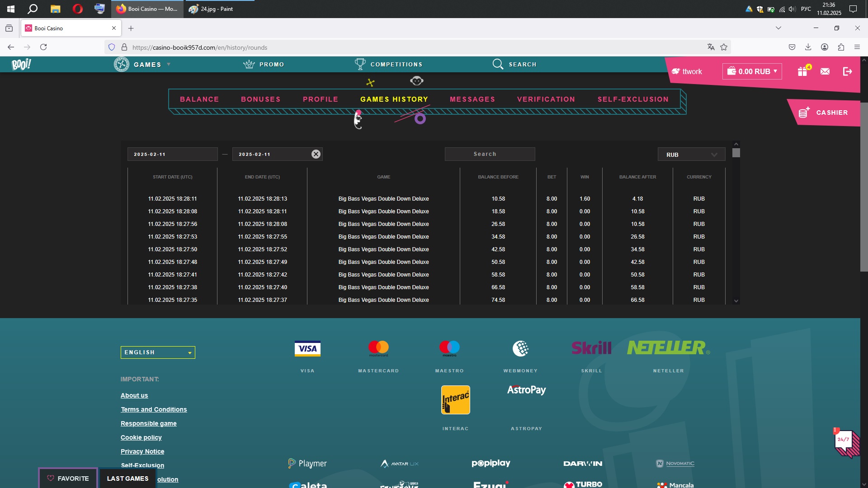868x488 pixels.
Task: Click the Win value 1.60
Action: tap(585, 199)
